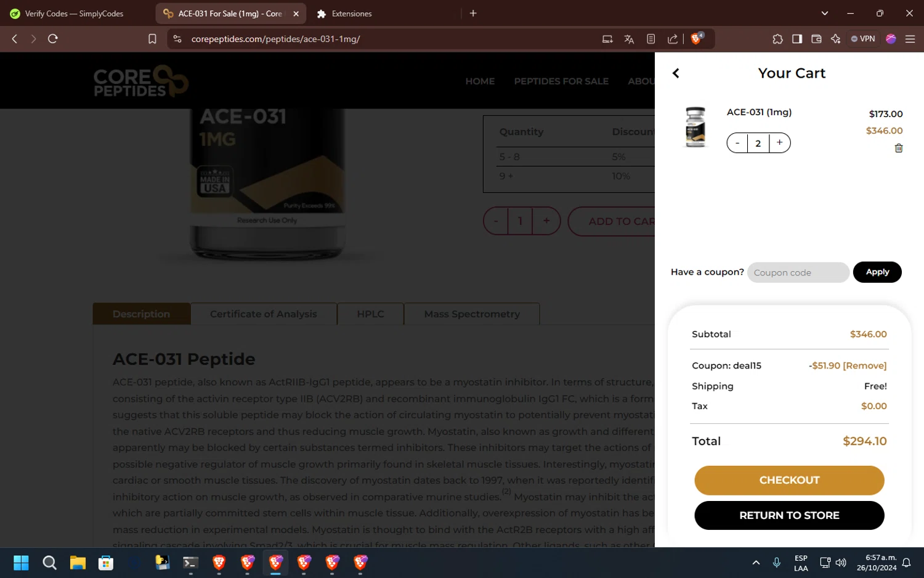The height and width of the screenshot is (578, 924).
Task: Open reader mode for this page
Action: coord(650,39)
